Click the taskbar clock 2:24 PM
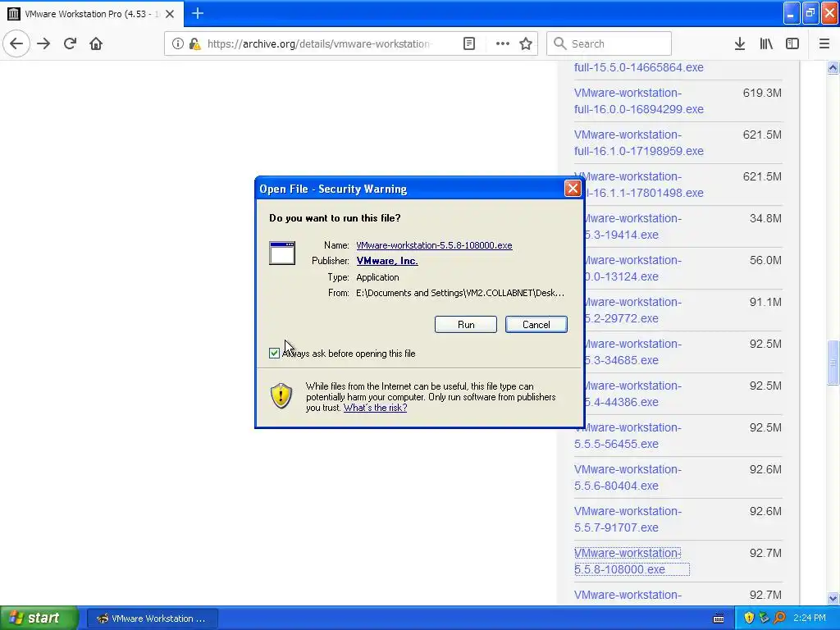The width and height of the screenshot is (840, 630). point(810,619)
